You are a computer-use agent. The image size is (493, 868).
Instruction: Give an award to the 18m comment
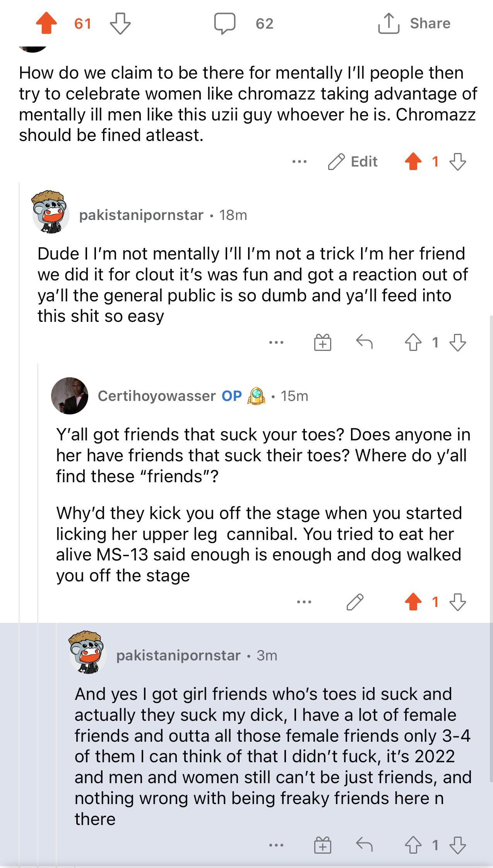(x=322, y=342)
